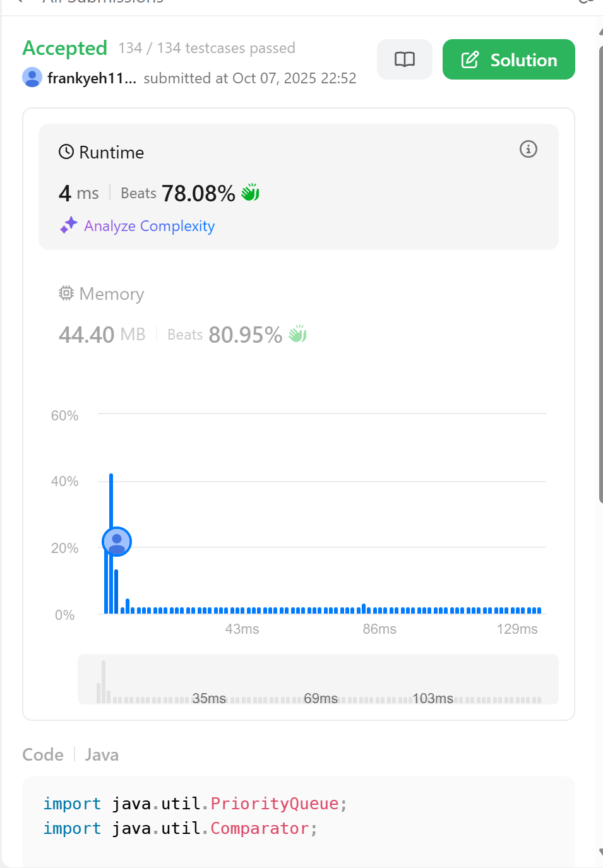Open the frankyeh11 profile name link
Viewport: 603px width, 868px height.
point(92,78)
